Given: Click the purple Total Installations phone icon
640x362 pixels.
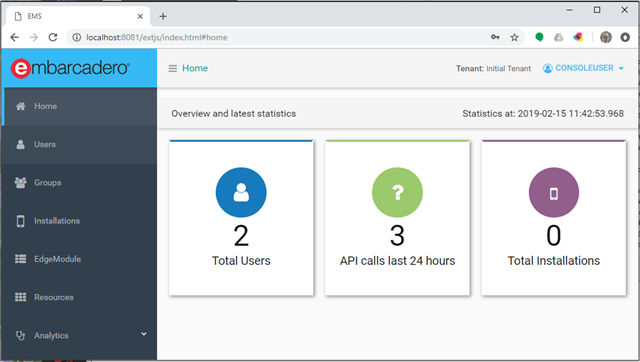Looking at the screenshot, I should click(554, 192).
